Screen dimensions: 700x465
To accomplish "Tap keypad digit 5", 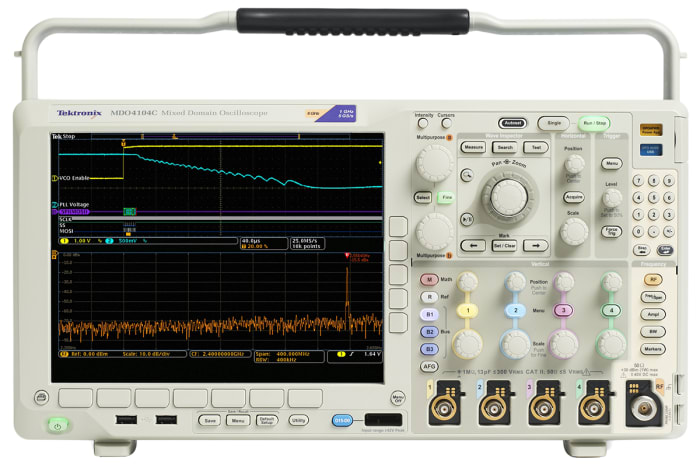I will (654, 197).
